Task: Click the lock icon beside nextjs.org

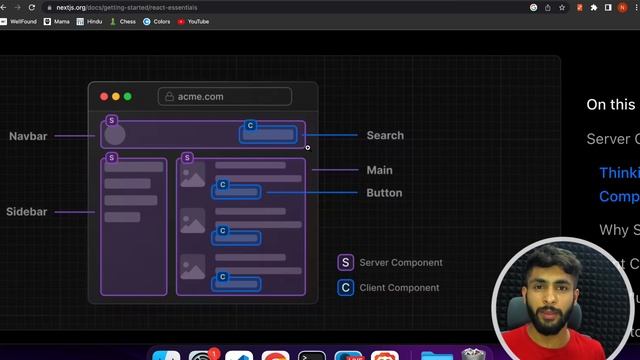Action: tap(49, 8)
